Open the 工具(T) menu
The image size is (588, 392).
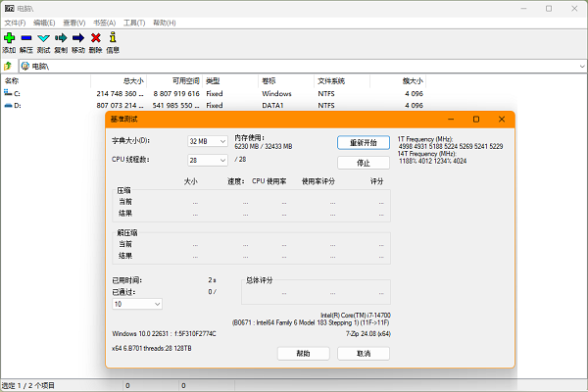coord(134,22)
